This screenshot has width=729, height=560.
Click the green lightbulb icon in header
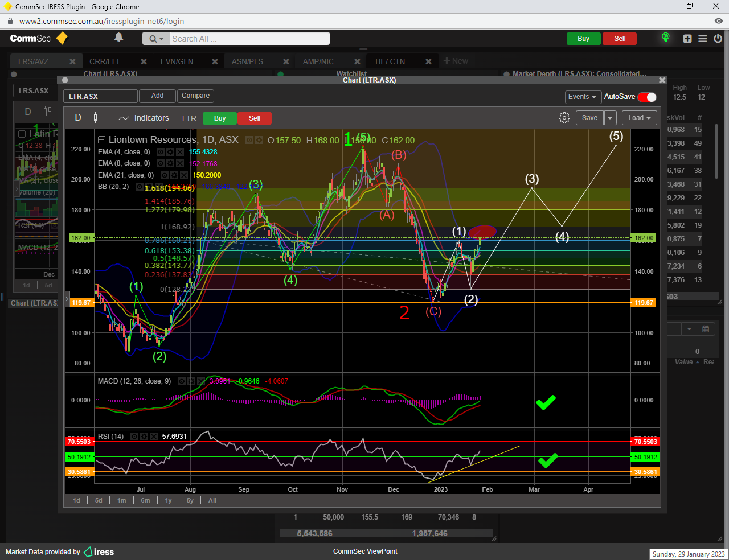click(x=665, y=38)
